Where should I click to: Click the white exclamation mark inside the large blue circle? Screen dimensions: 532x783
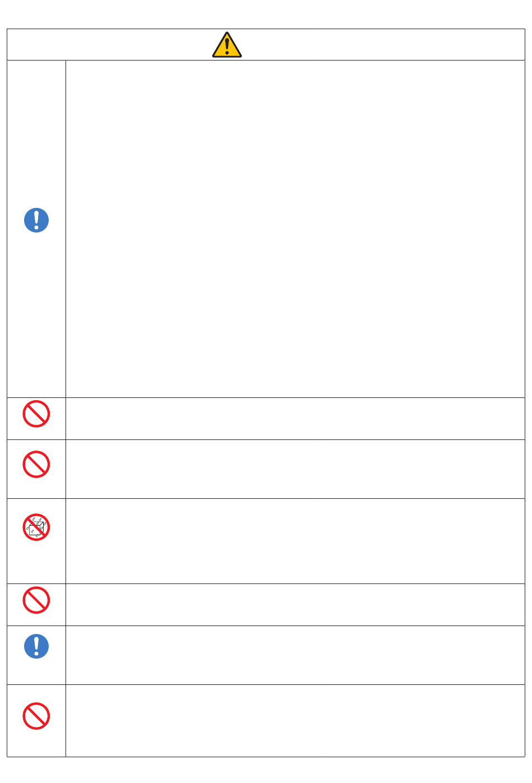36,220
